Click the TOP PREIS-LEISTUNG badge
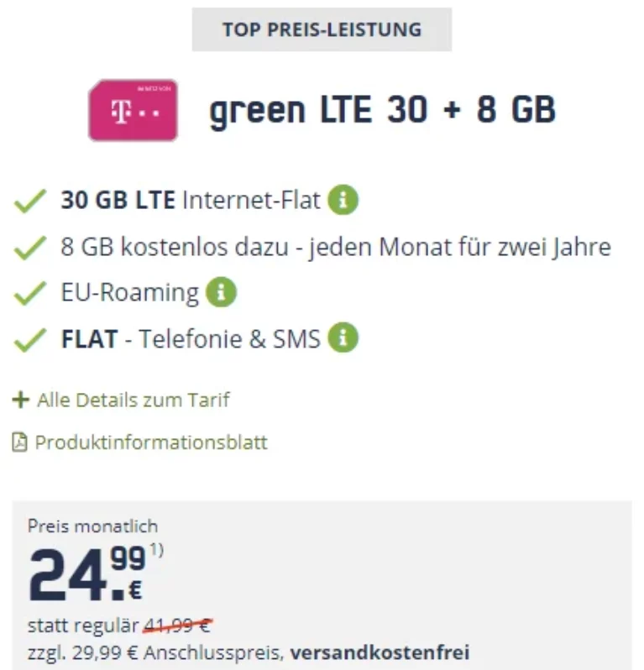This screenshot has width=644, height=670. [322, 30]
